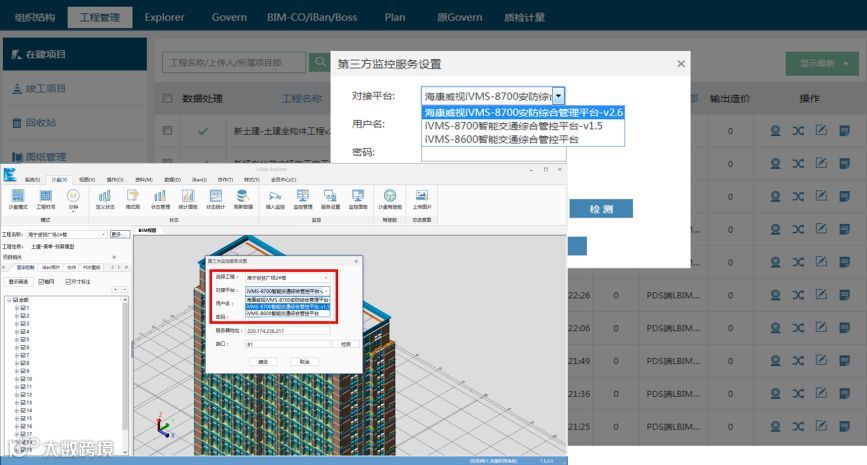Click the 服务器地址 field 220.174.236.217
Image resolution: width=867 pixels, height=465 pixels.
pyautogui.click(x=288, y=331)
